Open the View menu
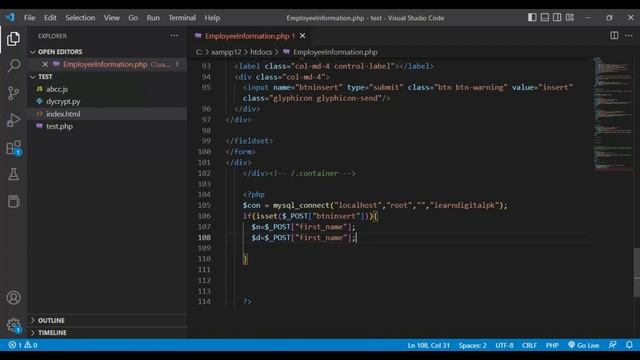Viewport: 640px width, 360px height. [111, 18]
